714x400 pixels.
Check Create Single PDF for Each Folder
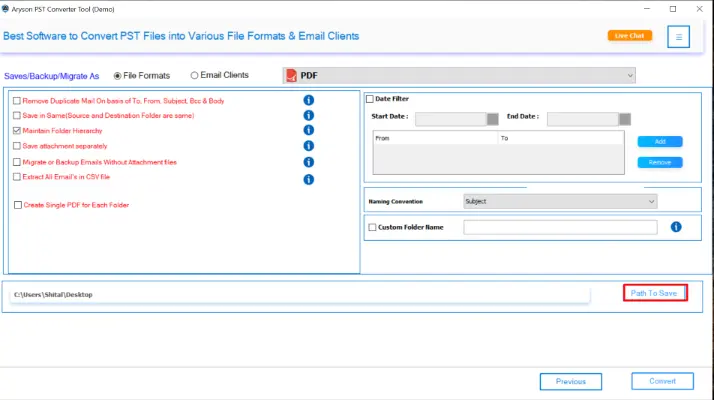click(x=18, y=205)
